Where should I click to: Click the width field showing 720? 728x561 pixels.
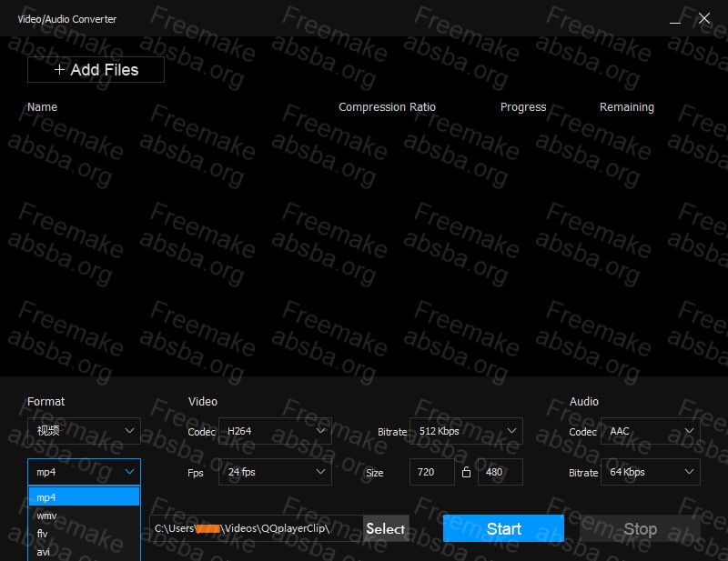[x=431, y=472]
